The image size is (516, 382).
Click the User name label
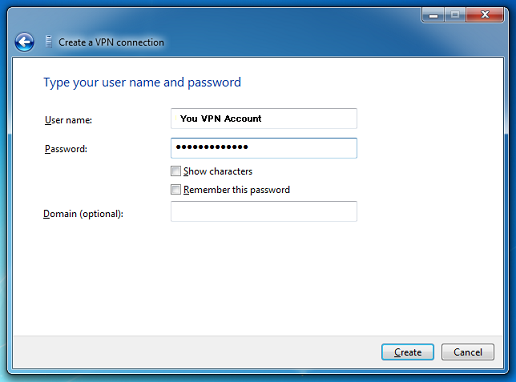click(68, 120)
